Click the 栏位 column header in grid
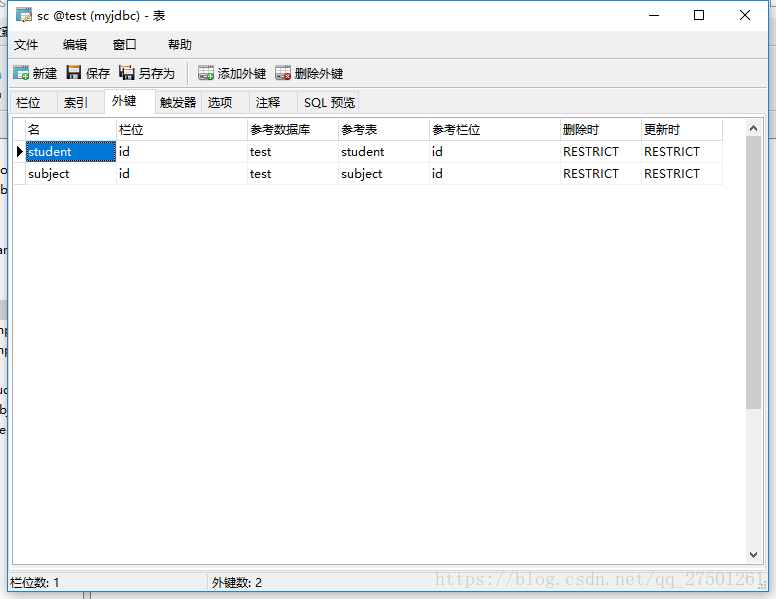The height and width of the screenshot is (599, 776). coord(182,130)
